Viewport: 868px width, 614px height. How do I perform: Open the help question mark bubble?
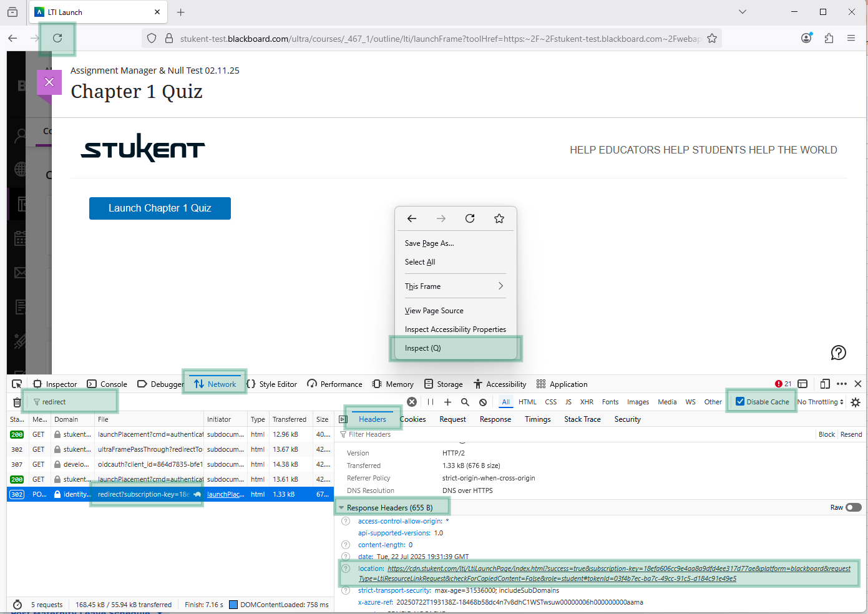(839, 353)
